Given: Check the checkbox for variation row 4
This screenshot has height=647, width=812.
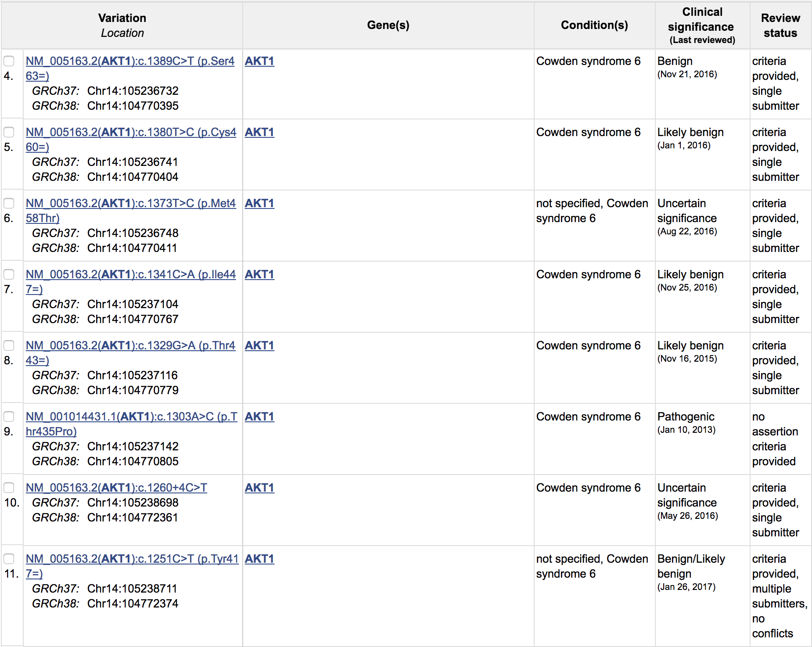Looking at the screenshot, I should click(9, 61).
